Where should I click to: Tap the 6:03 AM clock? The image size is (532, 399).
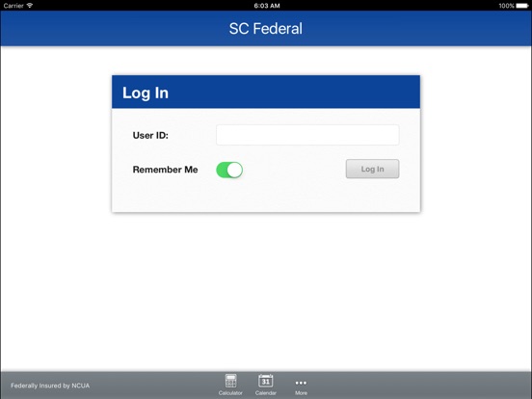click(267, 6)
